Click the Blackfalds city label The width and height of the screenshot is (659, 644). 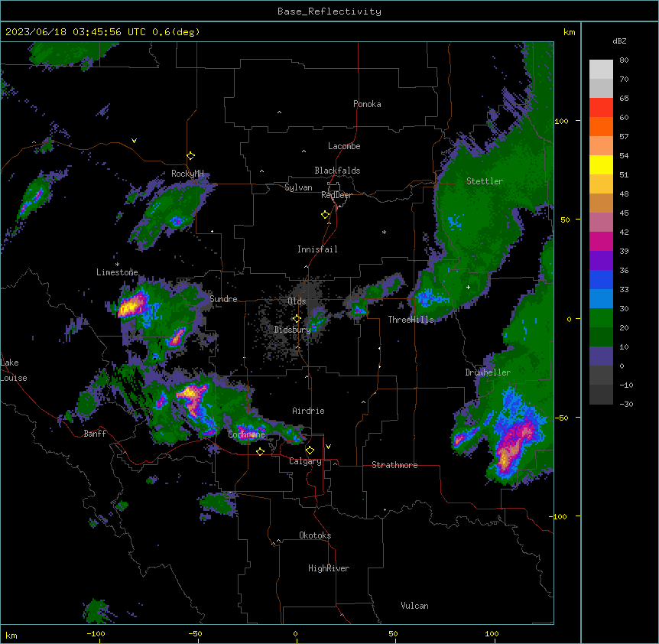(337, 171)
